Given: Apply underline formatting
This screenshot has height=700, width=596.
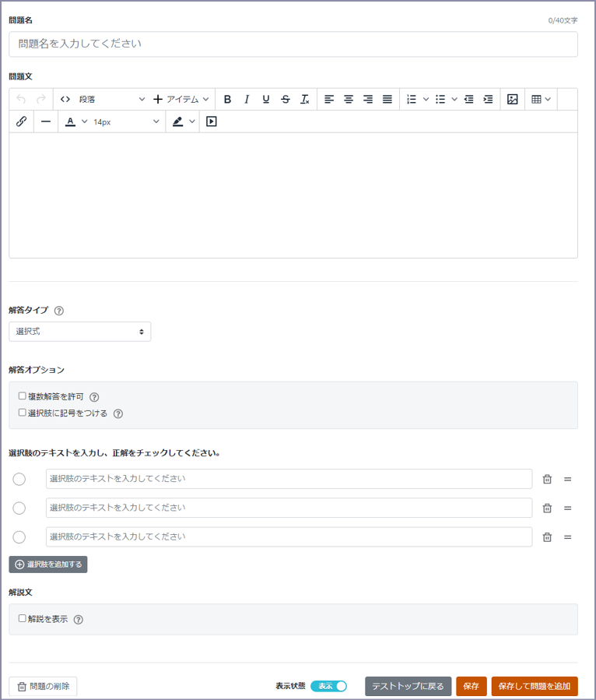Looking at the screenshot, I should [266, 99].
